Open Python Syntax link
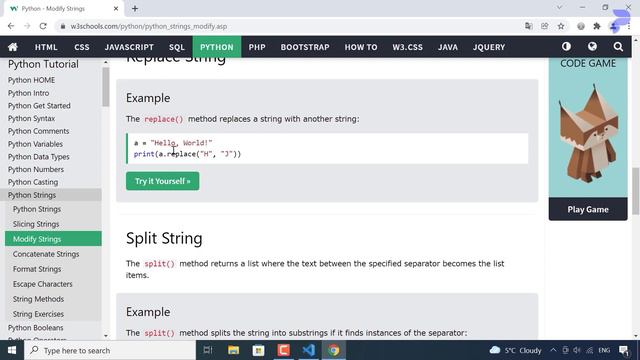Screen dimensions: 640x360 pos(31,118)
